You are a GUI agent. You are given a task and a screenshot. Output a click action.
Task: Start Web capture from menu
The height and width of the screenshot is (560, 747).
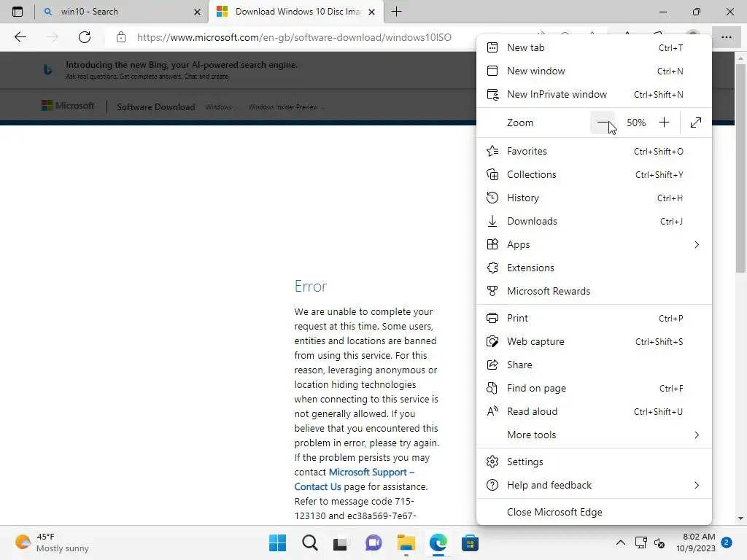[x=594, y=341]
